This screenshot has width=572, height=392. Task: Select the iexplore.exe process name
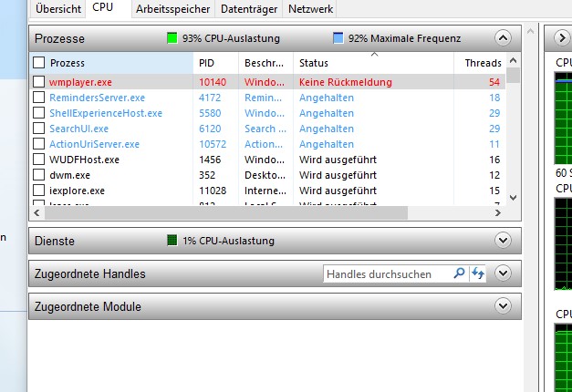(77, 191)
